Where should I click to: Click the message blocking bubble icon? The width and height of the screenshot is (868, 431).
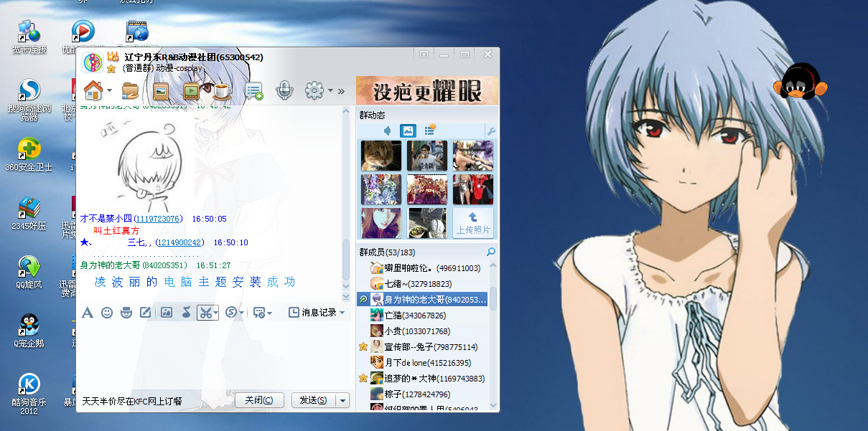point(259,313)
